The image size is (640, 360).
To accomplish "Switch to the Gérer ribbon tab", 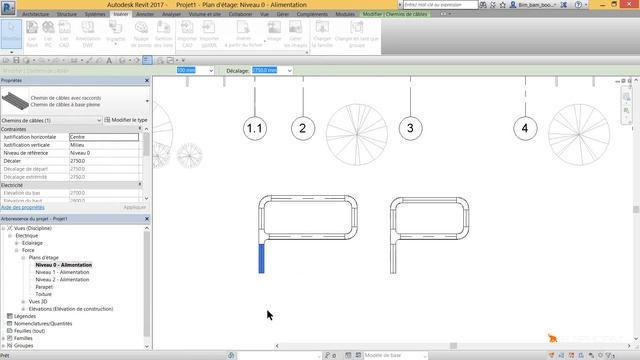I will tap(282, 14).
